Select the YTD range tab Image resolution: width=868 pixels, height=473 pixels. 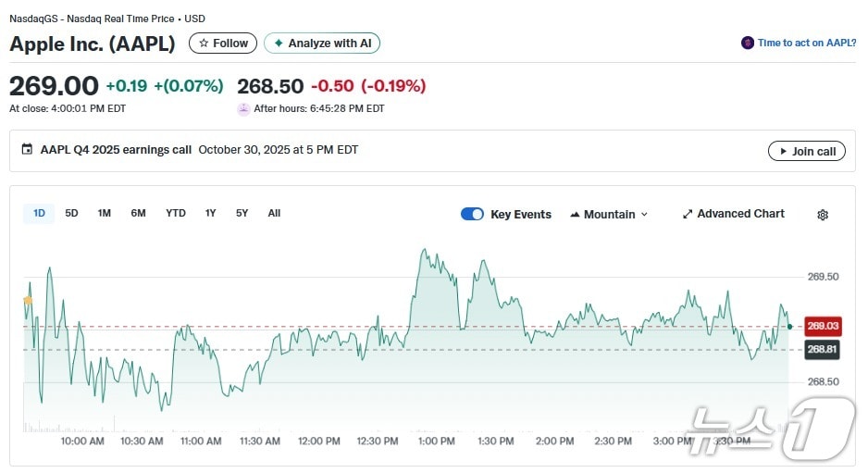(x=176, y=214)
